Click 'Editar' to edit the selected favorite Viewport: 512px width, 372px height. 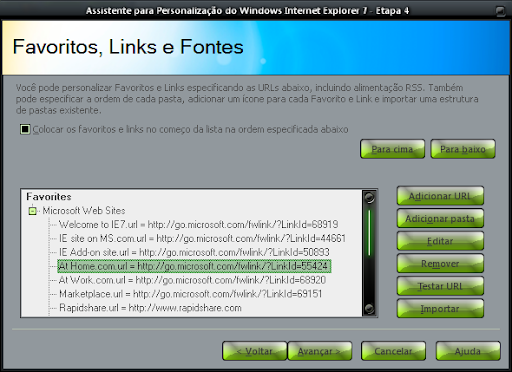pyautogui.click(x=440, y=241)
